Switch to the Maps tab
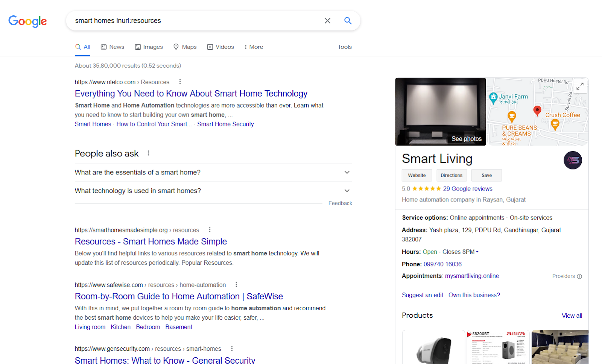This screenshot has width=602, height=364. [x=185, y=47]
